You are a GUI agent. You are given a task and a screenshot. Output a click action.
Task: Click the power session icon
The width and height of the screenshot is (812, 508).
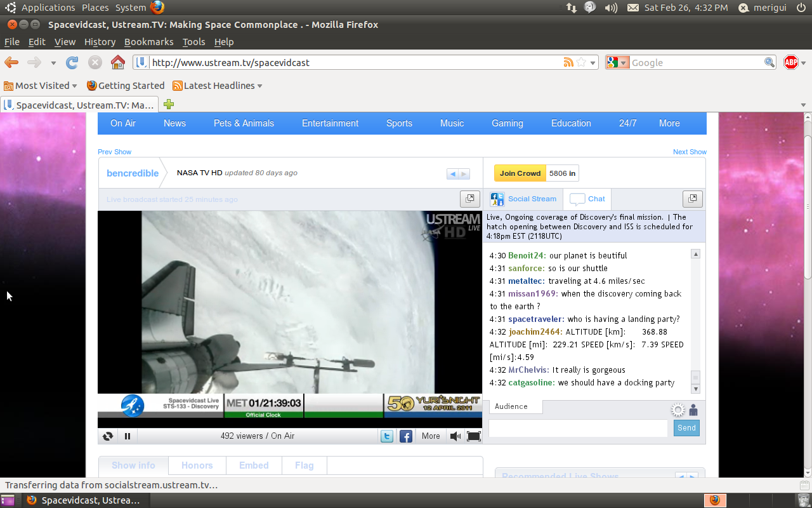(801, 8)
